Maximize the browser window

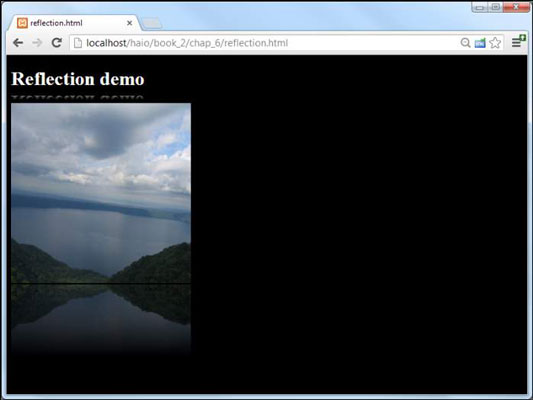(495, 7)
